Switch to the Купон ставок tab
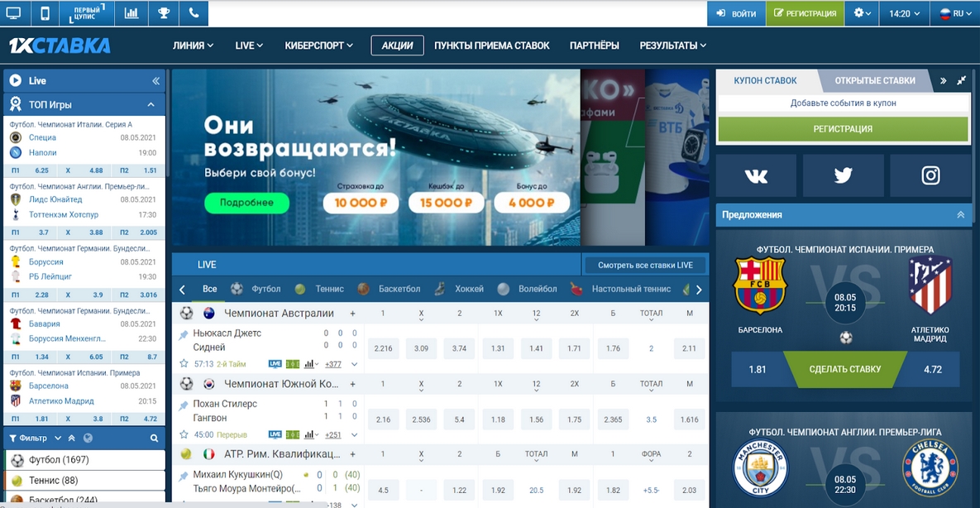 tap(765, 81)
